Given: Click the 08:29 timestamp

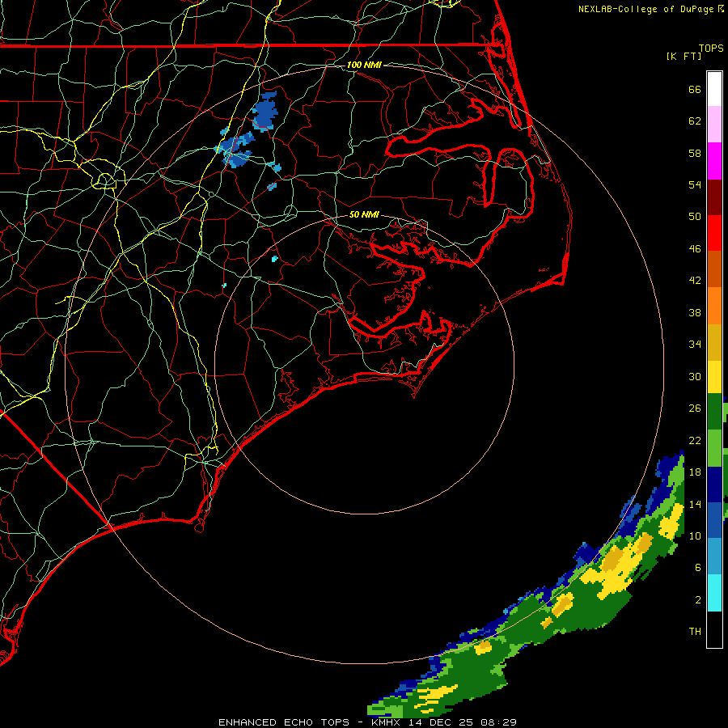Looking at the screenshot, I should tap(497, 722).
